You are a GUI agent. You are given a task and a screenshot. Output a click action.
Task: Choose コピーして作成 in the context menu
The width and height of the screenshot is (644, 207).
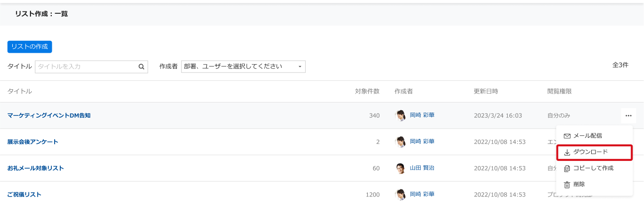pos(594,169)
